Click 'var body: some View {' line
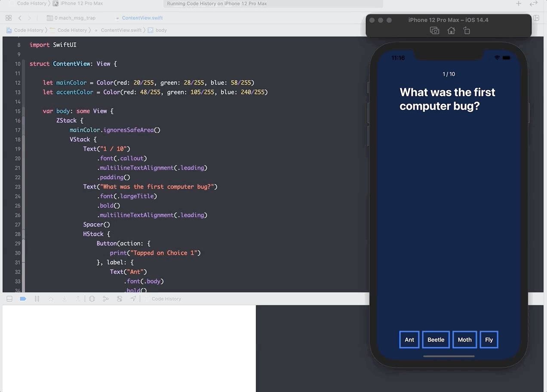This screenshot has width=547, height=392. tap(78, 111)
